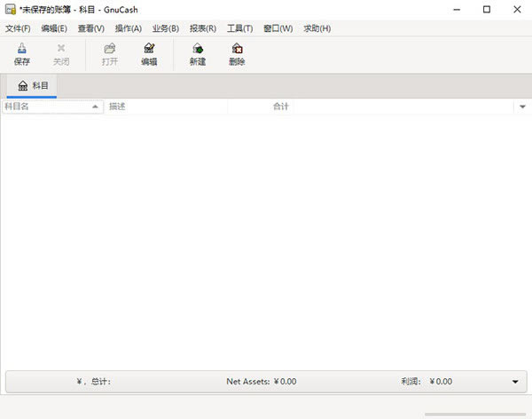Open the 业务(B) menu
The height and width of the screenshot is (419, 532).
pos(165,28)
